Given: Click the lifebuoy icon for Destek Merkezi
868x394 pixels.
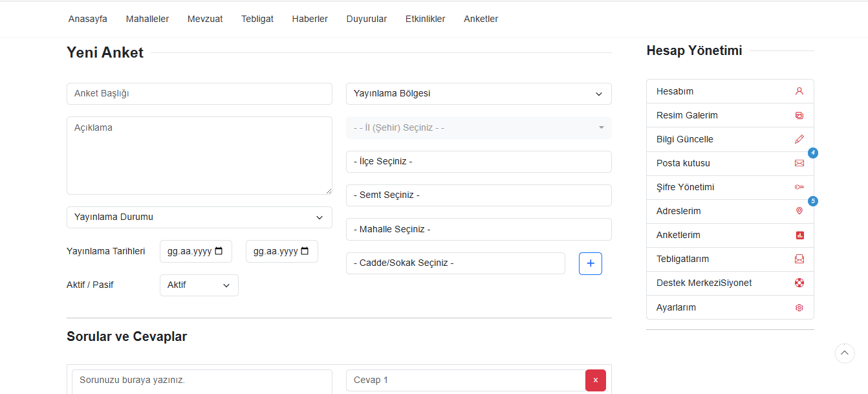Looking at the screenshot, I should click(x=799, y=283).
